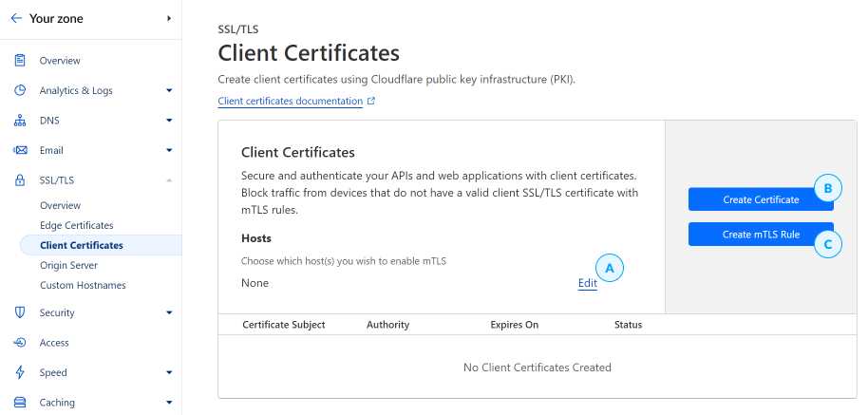Viewport: 868px width, 415px height.
Task: Open Edge Certificates submenu item
Action: 76,225
